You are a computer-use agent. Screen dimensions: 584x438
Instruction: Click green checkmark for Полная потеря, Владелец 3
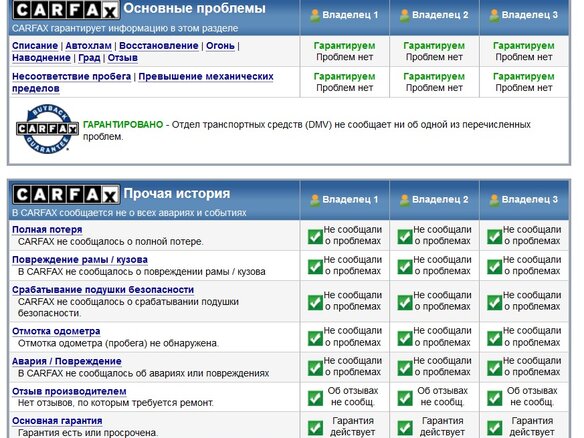[495, 236]
